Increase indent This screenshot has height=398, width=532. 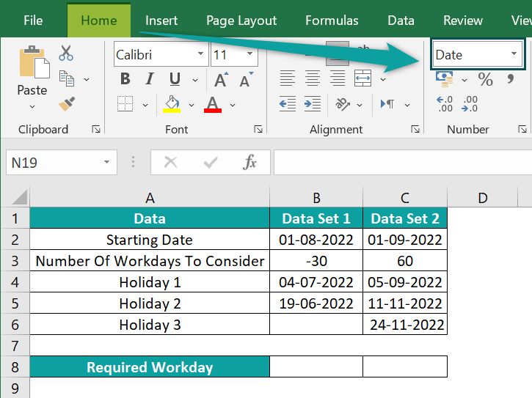click(x=313, y=104)
